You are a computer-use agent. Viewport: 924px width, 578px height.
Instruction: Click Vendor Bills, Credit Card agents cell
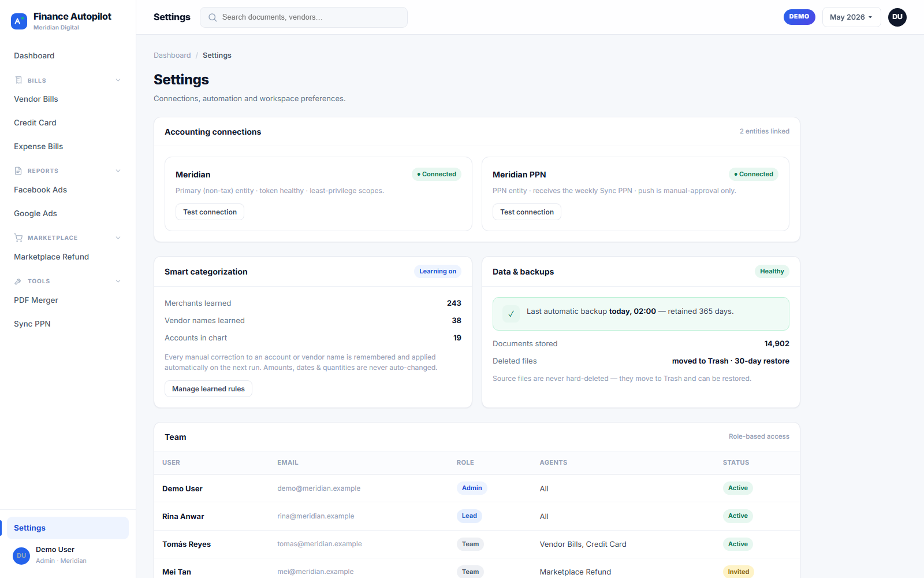tap(583, 544)
